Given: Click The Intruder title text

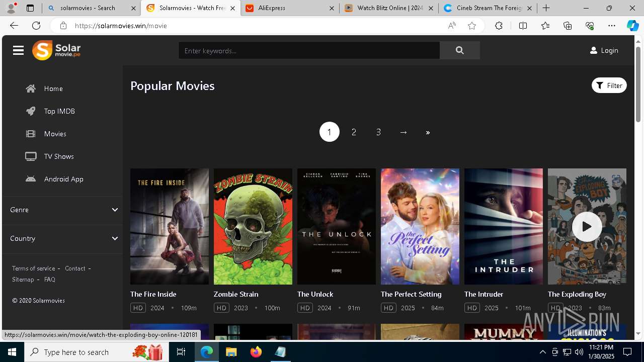Looking at the screenshot, I should [x=484, y=294].
